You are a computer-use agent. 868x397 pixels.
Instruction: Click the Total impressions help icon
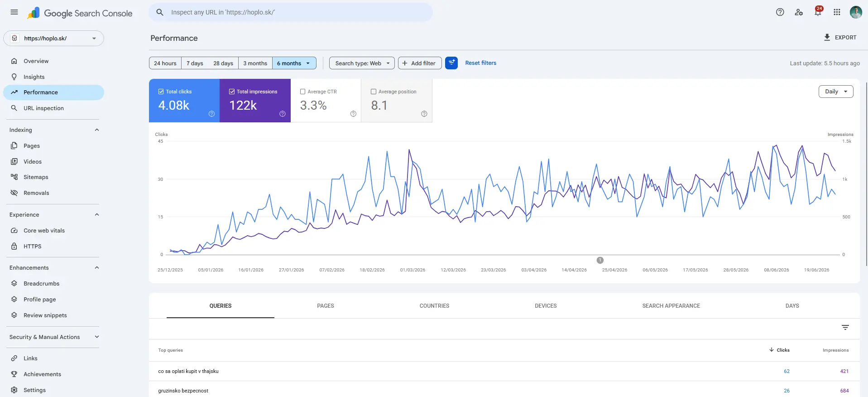tap(283, 114)
